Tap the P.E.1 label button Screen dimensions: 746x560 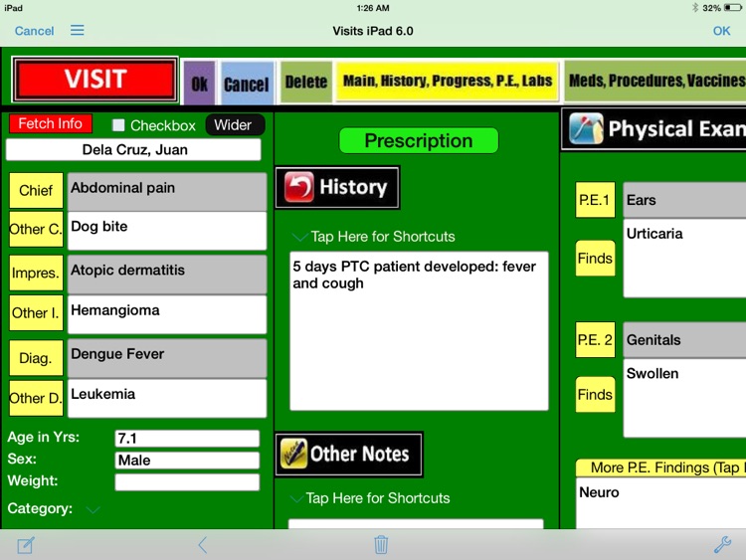(595, 200)
